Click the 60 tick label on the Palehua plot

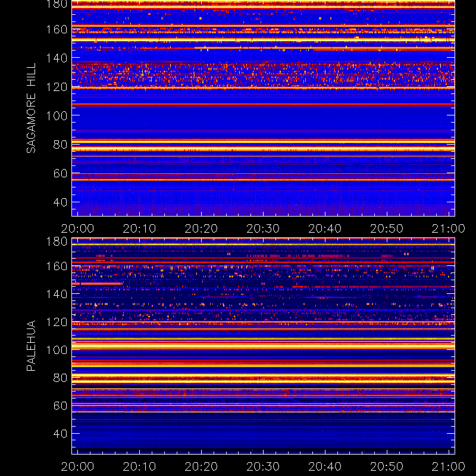tap(61, 406)
